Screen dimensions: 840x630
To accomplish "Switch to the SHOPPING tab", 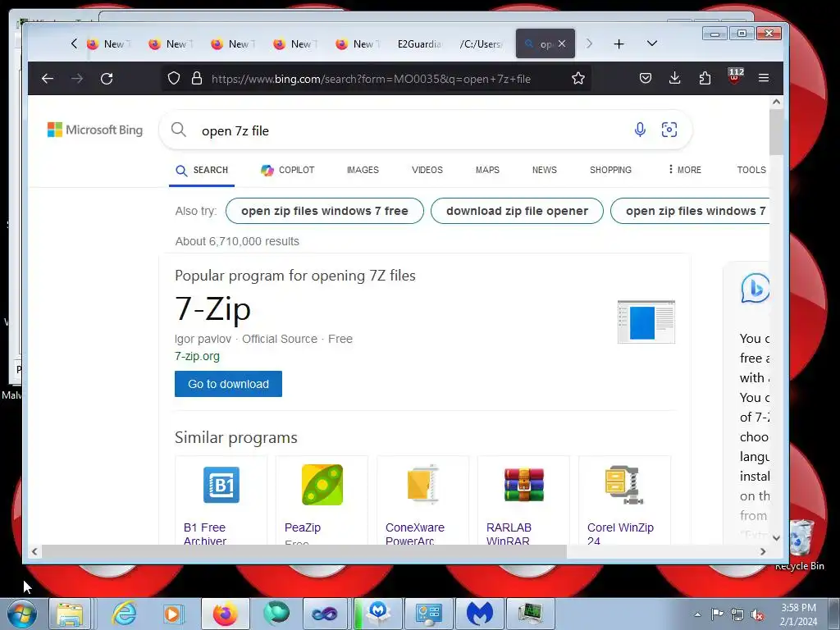I will pos(610,170).
